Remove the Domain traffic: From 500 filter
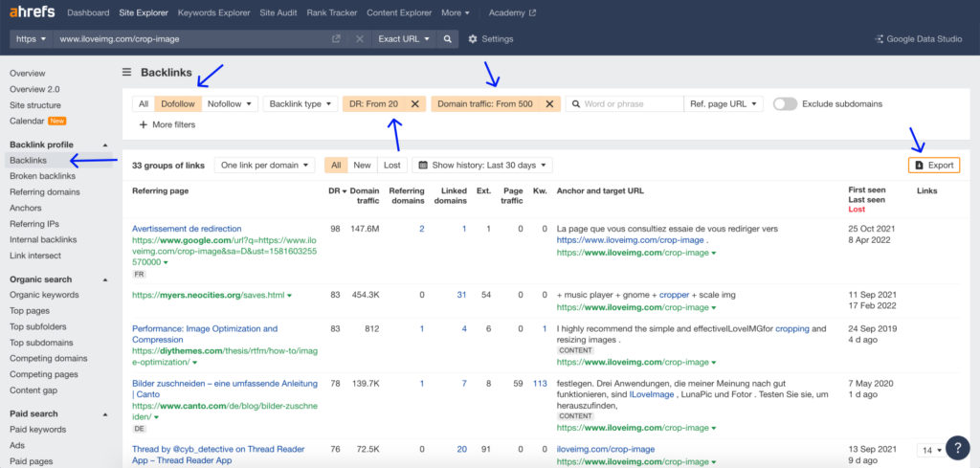Image resolution: width=980 pixels, height=468 pixels. (549, 104)
